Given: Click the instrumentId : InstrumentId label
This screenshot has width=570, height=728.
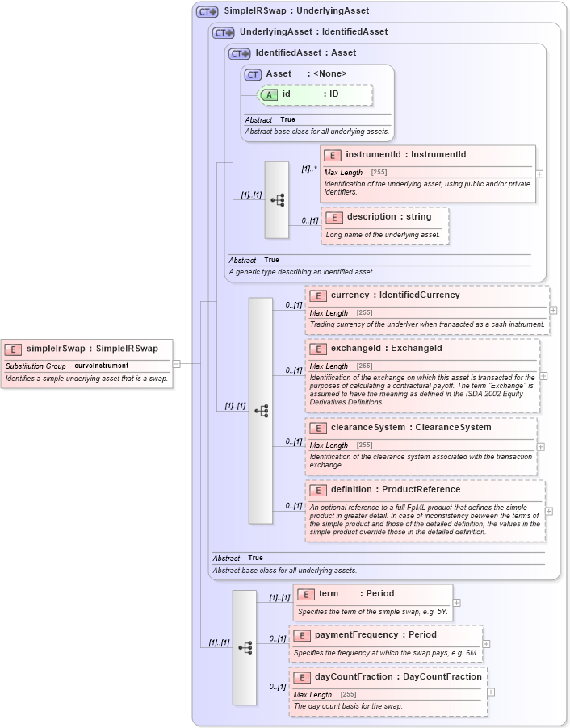Looking at the screenshot, I should (x=406, y=155).
